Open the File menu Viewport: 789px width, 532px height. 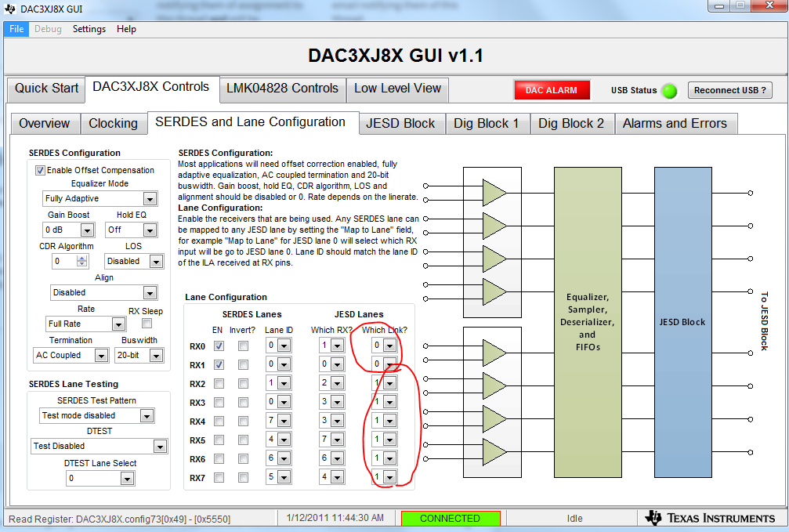16,29
